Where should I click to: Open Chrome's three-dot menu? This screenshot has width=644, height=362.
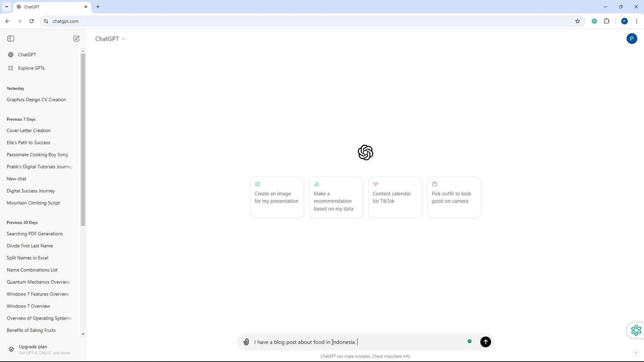click(637, 21)
